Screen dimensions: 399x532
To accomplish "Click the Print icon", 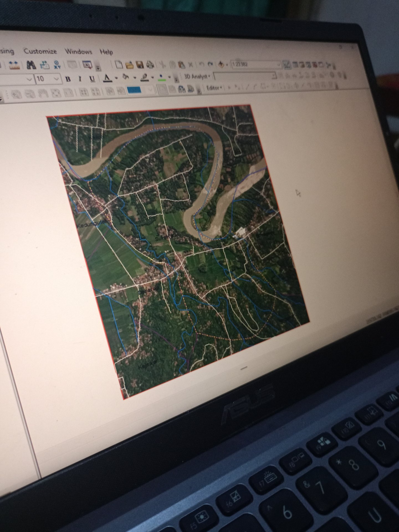I will 150,65.
